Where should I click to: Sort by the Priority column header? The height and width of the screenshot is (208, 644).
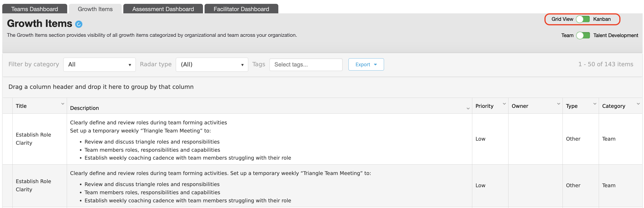click(x=484, y=106)
